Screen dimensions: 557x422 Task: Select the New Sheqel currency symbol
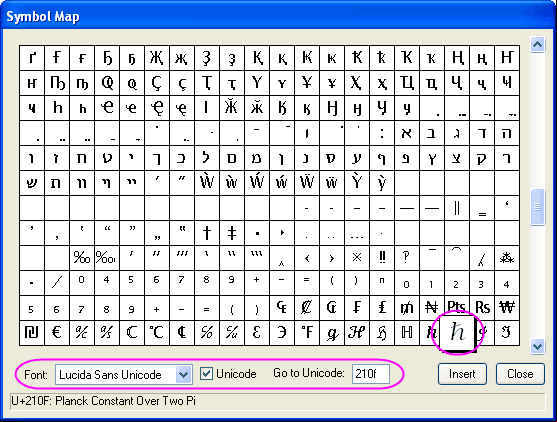point(32,333)
